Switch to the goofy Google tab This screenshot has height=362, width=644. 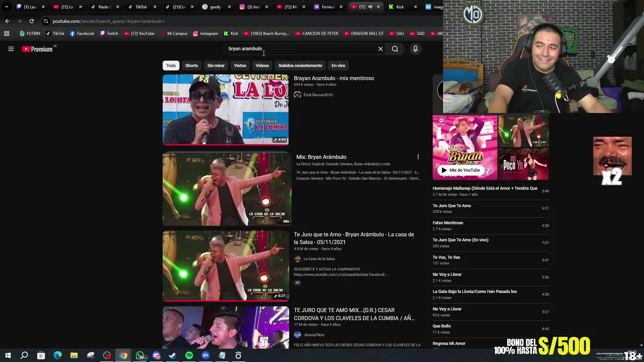click(215, 7)
